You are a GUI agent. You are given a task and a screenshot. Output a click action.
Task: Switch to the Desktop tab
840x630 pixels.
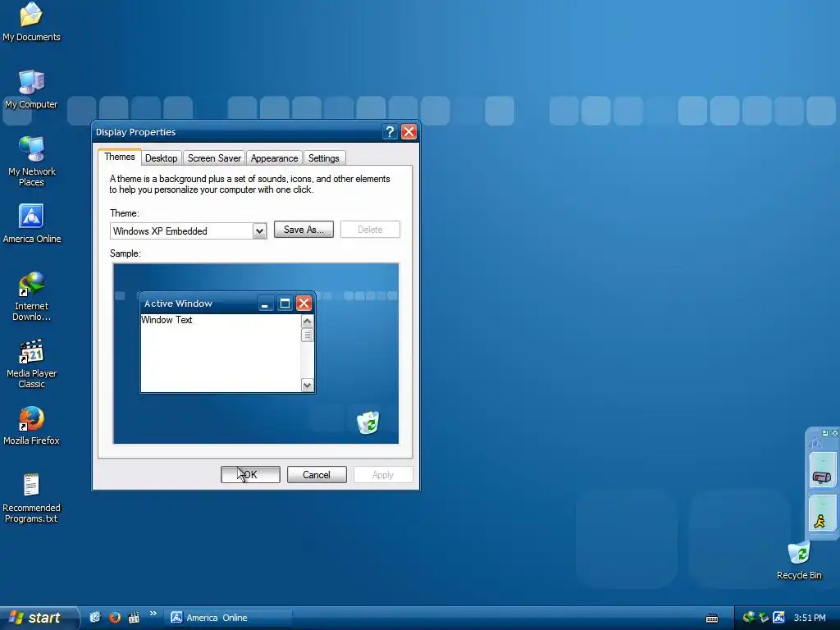[162, 158]
